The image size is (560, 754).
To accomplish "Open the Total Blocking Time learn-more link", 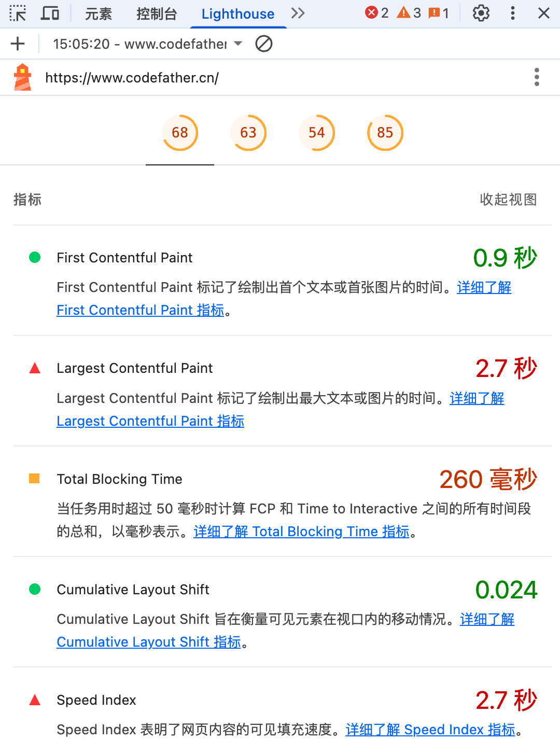I will (x=301, y=532).
